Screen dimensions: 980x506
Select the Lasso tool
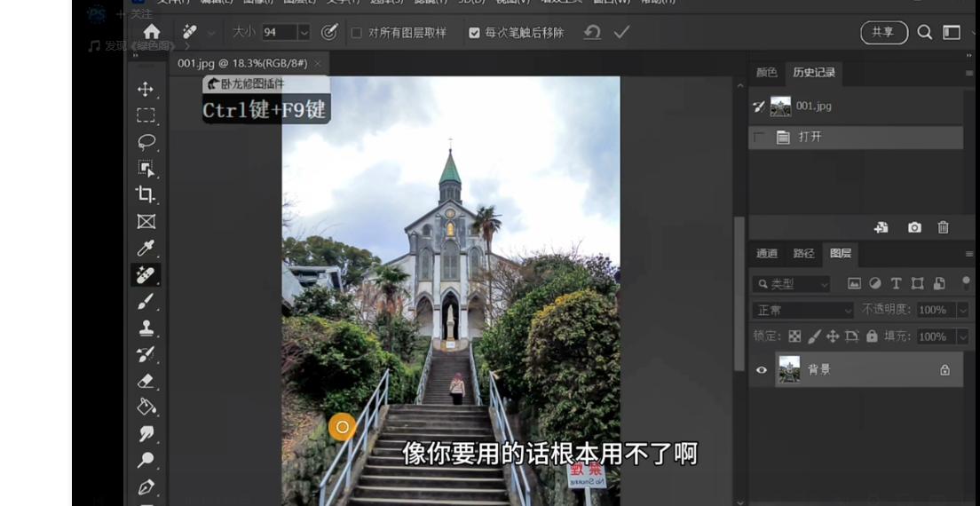(x=146, y=142)
